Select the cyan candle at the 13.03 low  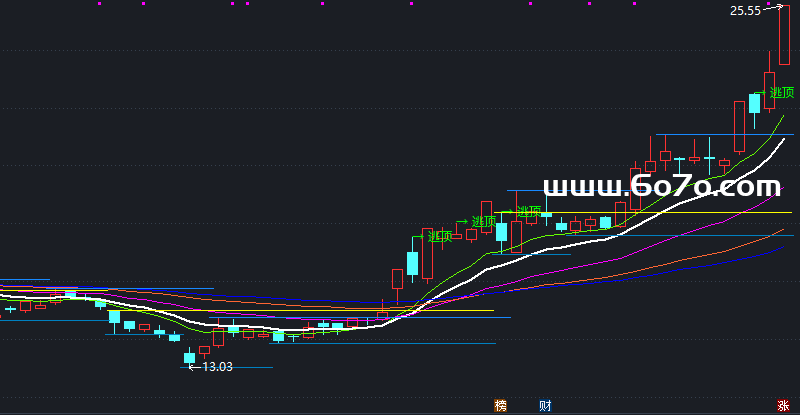189,357
